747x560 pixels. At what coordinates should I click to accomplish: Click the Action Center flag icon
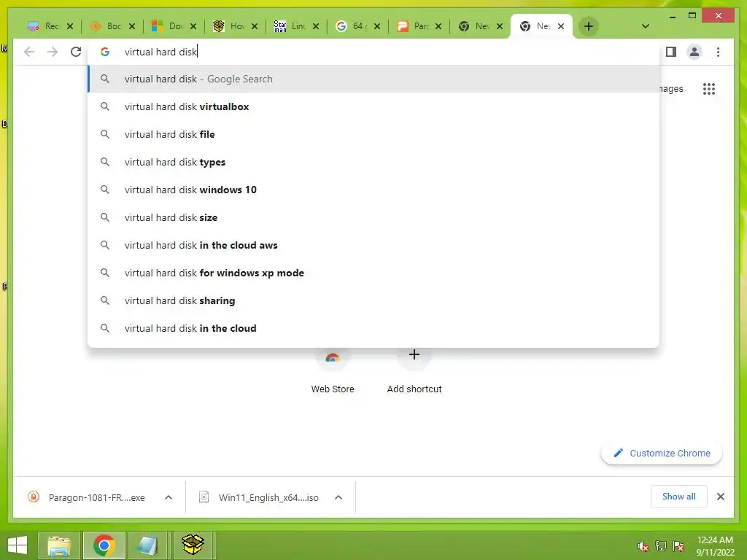(x=678, y=546)
